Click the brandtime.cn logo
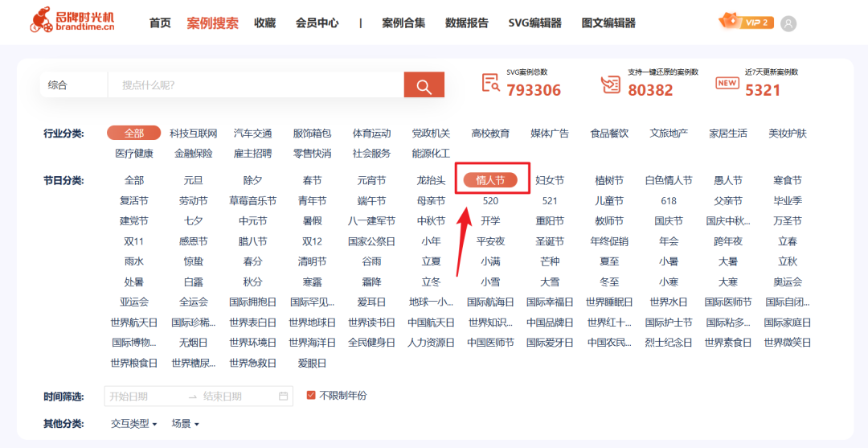 [x=72, y=19]
